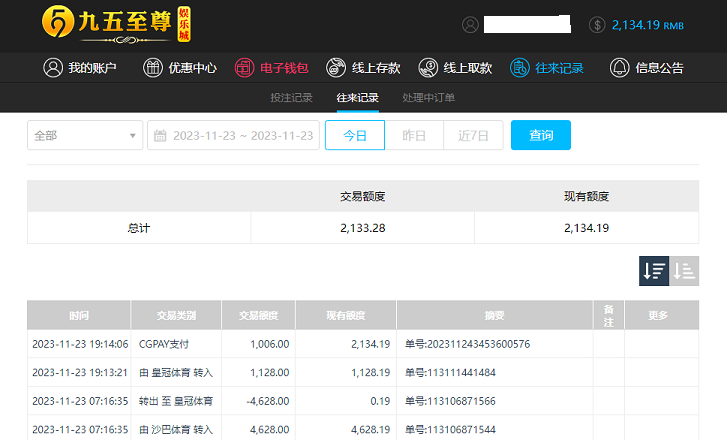
Task: Click the 总计 cell in summary
Action: click(139, 228)
